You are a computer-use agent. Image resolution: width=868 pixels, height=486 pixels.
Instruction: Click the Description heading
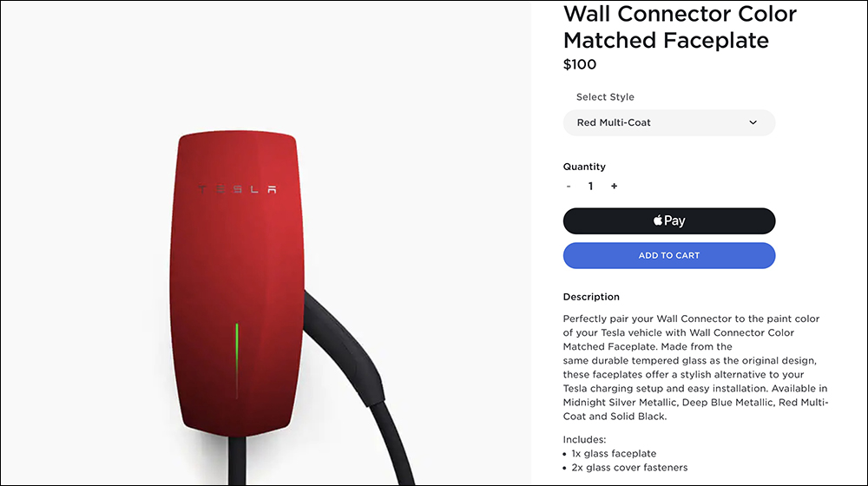coord(591,297)
